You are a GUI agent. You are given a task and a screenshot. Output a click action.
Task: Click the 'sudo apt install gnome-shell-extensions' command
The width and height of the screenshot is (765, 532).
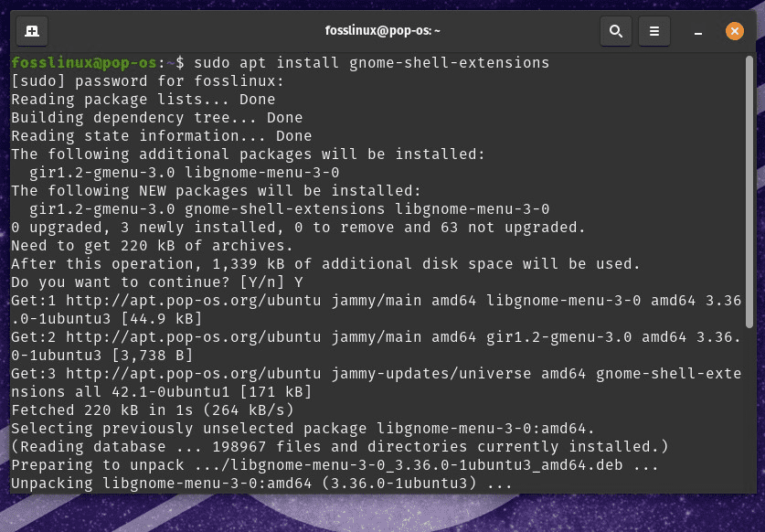pos(371,63)
